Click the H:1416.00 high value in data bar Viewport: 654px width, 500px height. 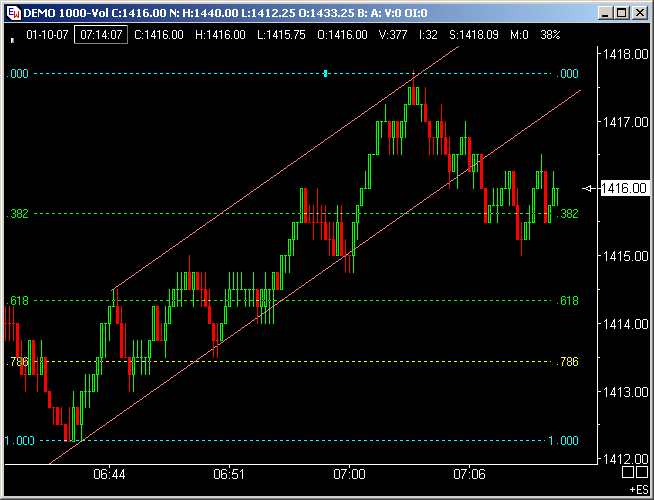point(220,35)
